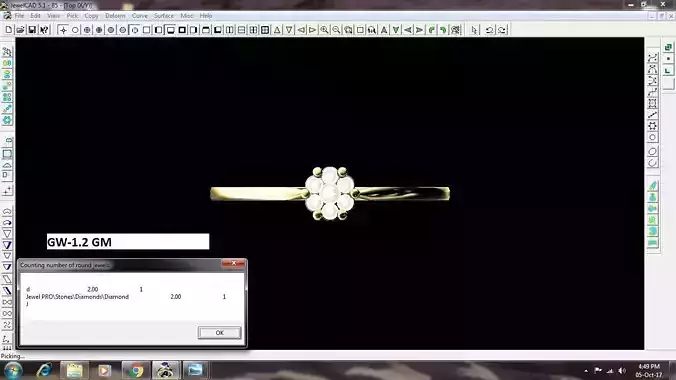This screenshot has height=380, width=676.
Task: Open Google Chrome from the taskbar
Action: tap(136, 371)
